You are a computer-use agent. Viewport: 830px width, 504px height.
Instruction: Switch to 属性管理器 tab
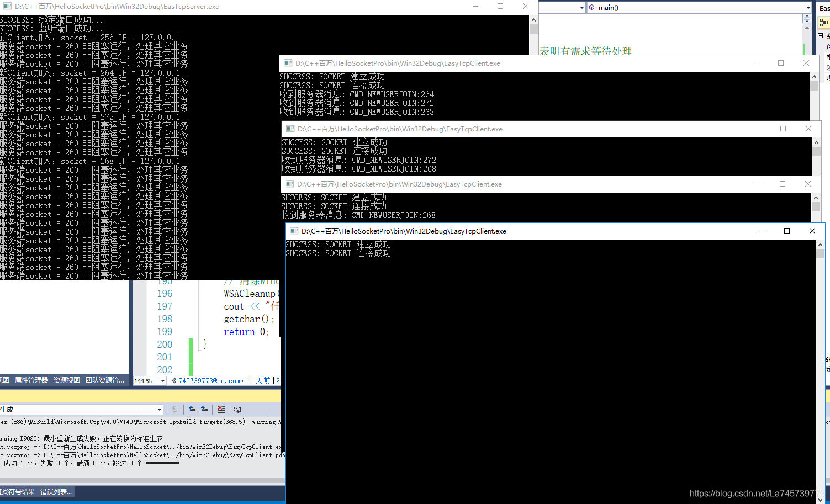(31, 380)
